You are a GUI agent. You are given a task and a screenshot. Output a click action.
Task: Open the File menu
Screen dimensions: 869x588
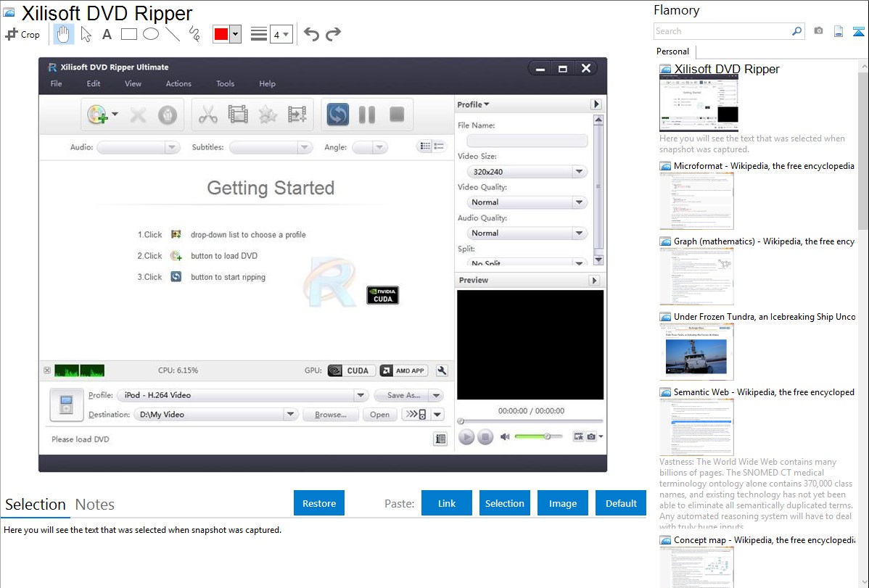tap(56, 83)
